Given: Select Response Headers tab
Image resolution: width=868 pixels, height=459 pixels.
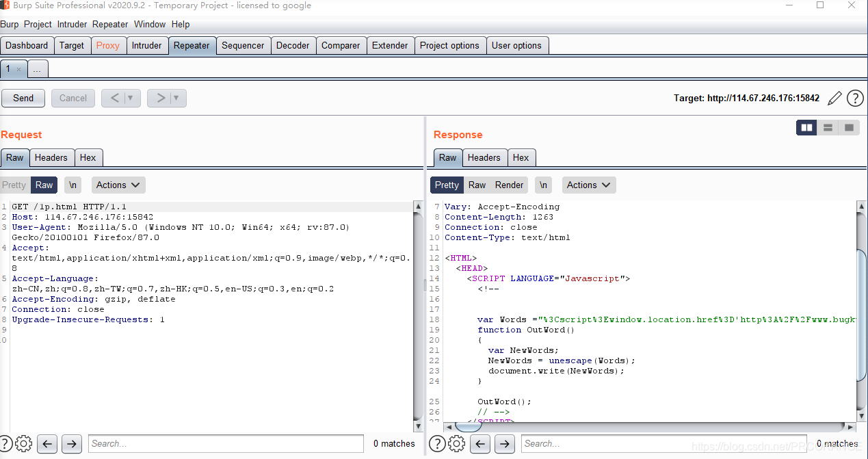Looking at the screenshot, I should 484,157.
